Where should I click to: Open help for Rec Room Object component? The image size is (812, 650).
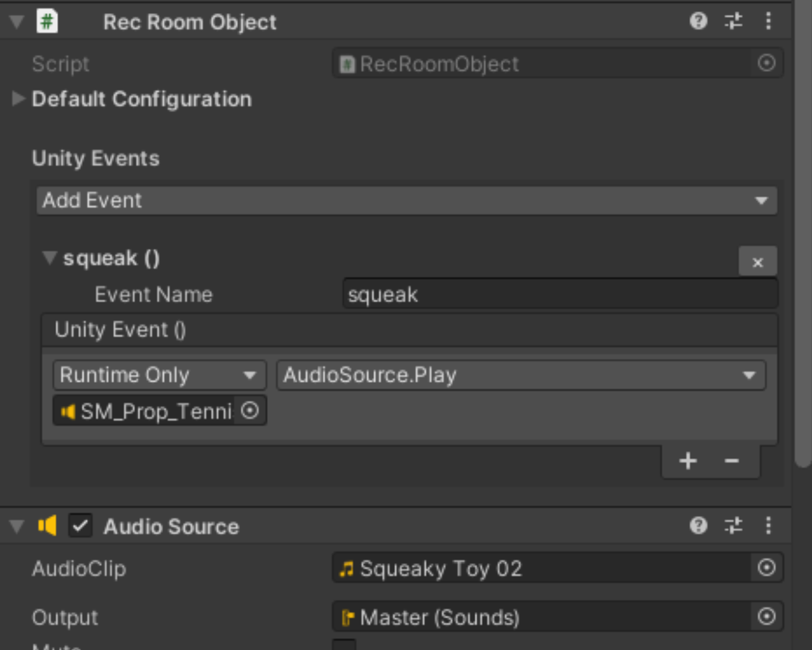pos(698,21)
